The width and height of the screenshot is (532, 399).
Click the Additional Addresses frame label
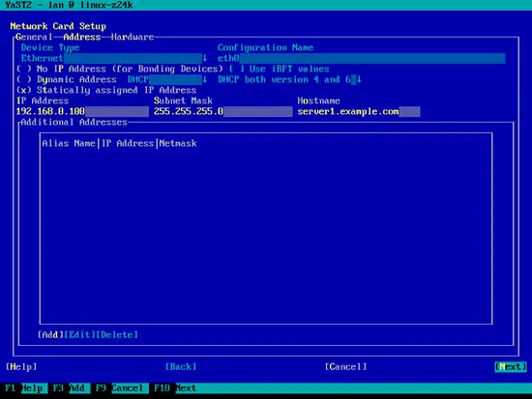point(74,122)
